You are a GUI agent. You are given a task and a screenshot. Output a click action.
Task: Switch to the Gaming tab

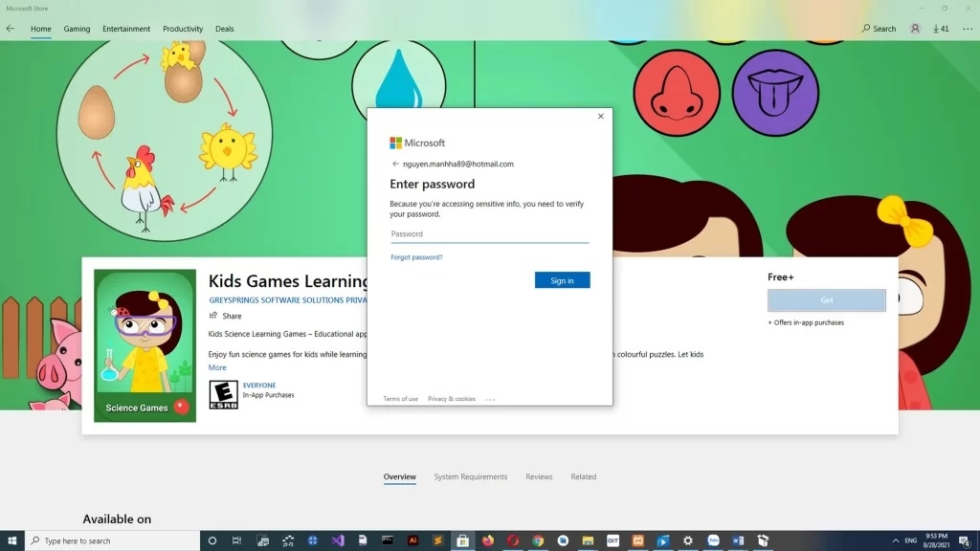pyautogui.click(x=77, y=29)
